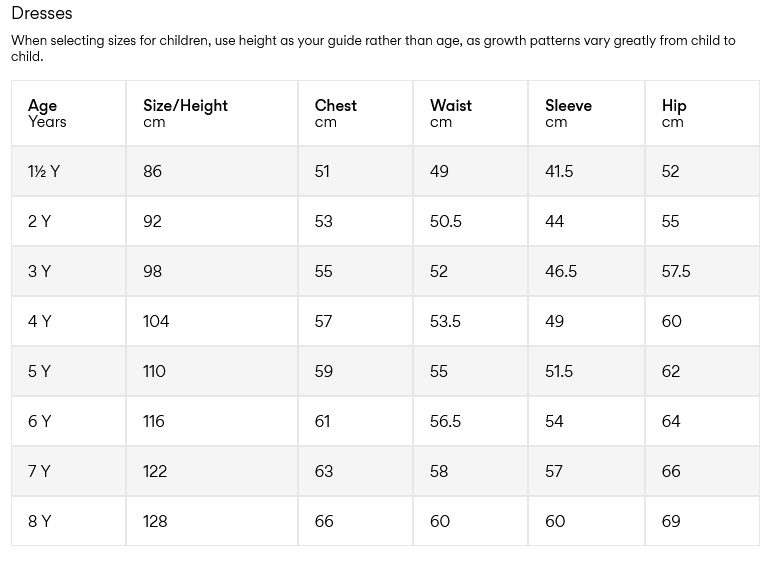Click the Size/Height column header
The height and width of the screenshot is (562, 760).
tap(185, 113)
